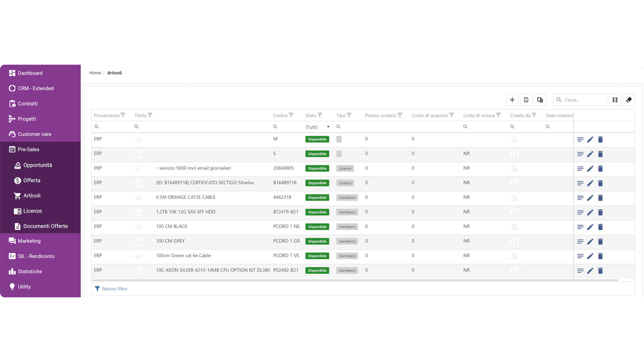Open the Stato (Tutti) filter dropdown

[318, 127]
